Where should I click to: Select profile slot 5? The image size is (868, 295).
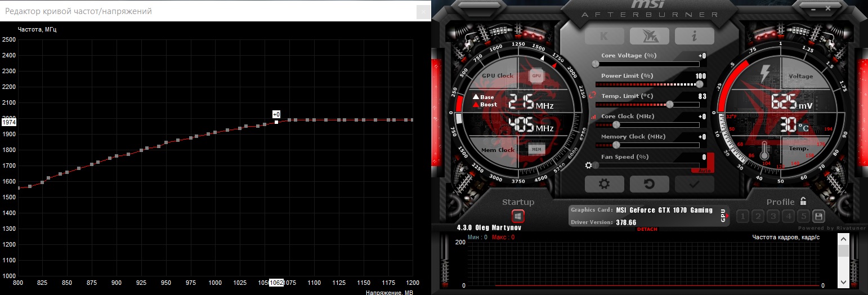pos(803,216)
